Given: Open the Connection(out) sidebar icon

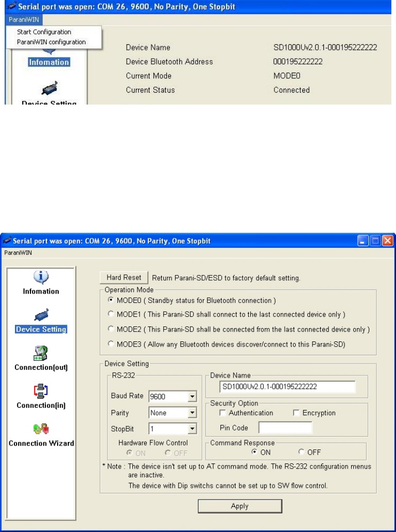Looking at the screenshot, I should pos(41,358).
